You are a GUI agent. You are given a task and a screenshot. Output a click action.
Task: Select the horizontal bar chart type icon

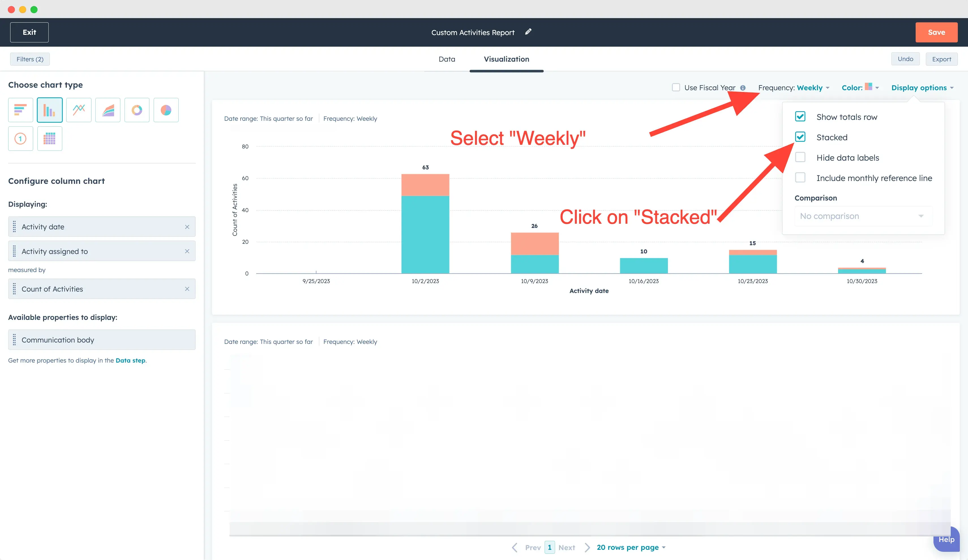pyautogui.click(x=20, y=110)
